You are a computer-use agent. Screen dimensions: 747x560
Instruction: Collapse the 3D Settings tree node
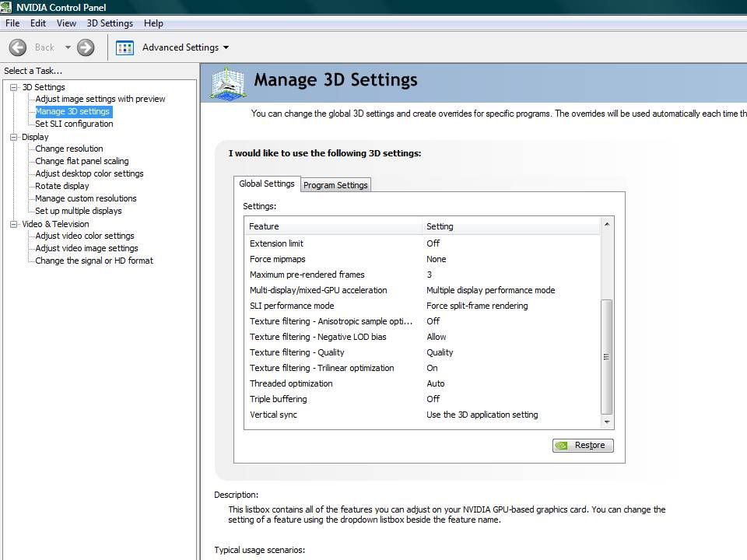(14, 87)
